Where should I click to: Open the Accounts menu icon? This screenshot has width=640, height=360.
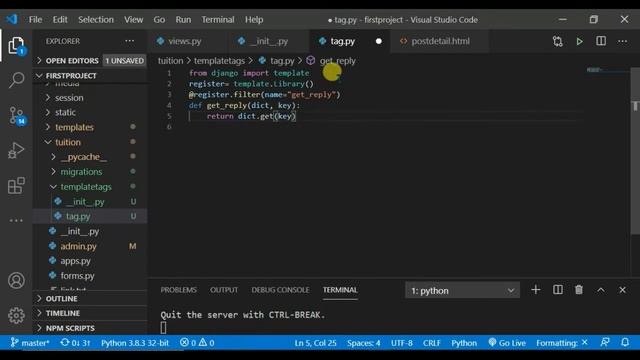click(16, 280)
